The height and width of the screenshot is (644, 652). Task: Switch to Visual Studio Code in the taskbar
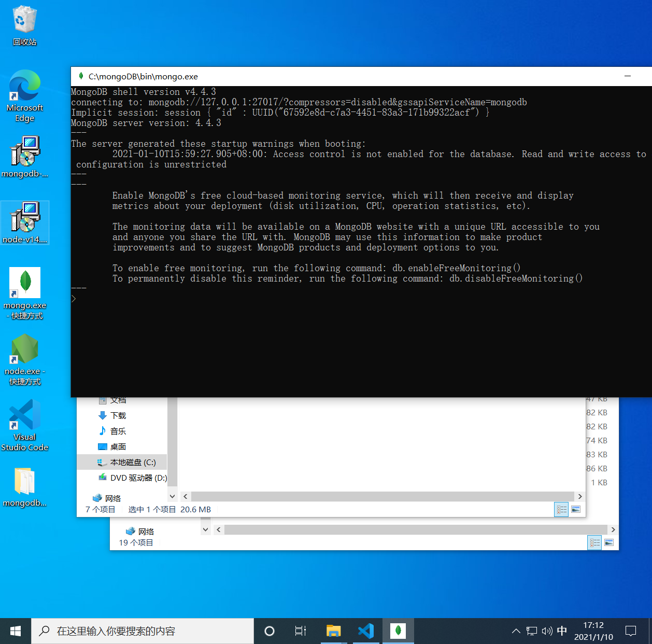tap(366, 631)
